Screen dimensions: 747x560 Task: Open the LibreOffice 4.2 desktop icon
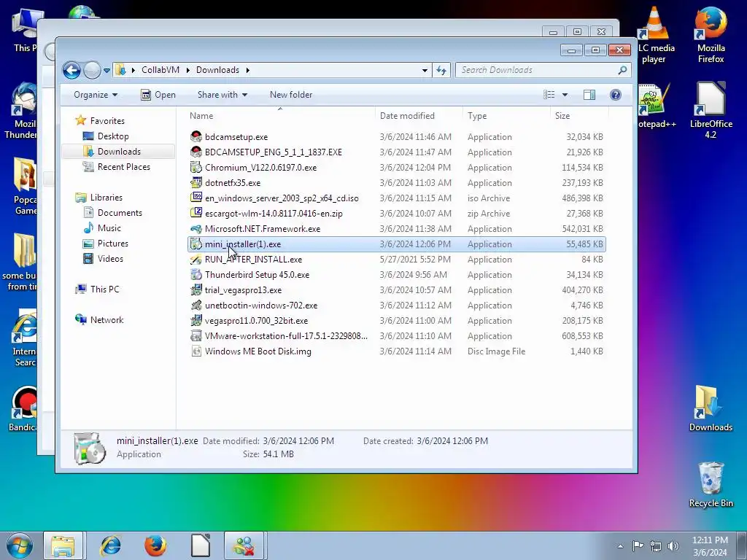point(711,110)
